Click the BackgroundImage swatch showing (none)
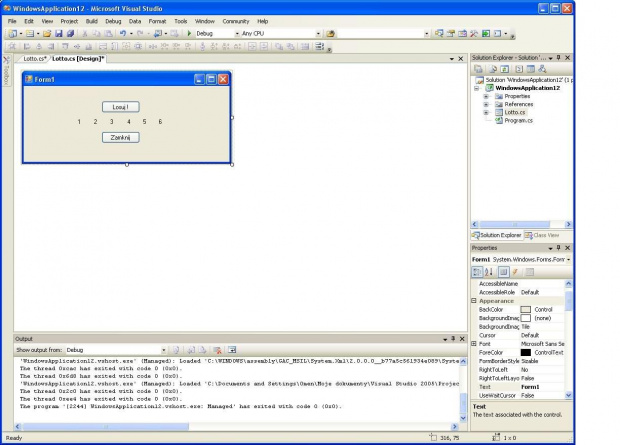 [x=525, y=318]
